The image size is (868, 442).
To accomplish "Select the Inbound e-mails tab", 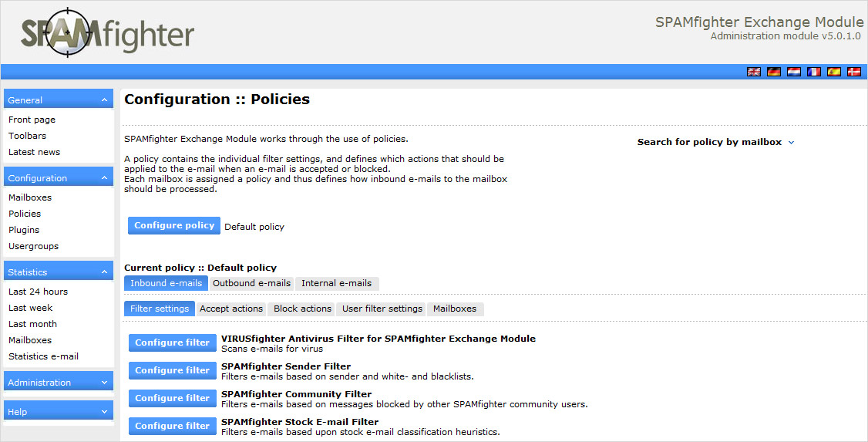I will click(166, 283).
